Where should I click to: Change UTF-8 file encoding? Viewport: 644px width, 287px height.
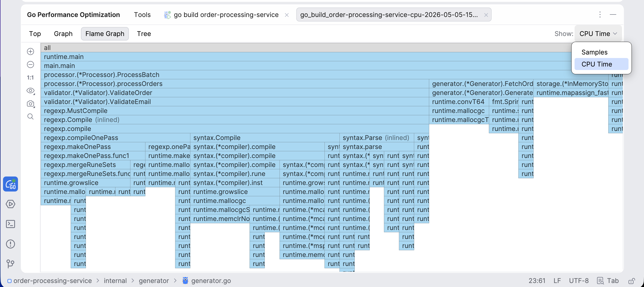coord(579,281)
